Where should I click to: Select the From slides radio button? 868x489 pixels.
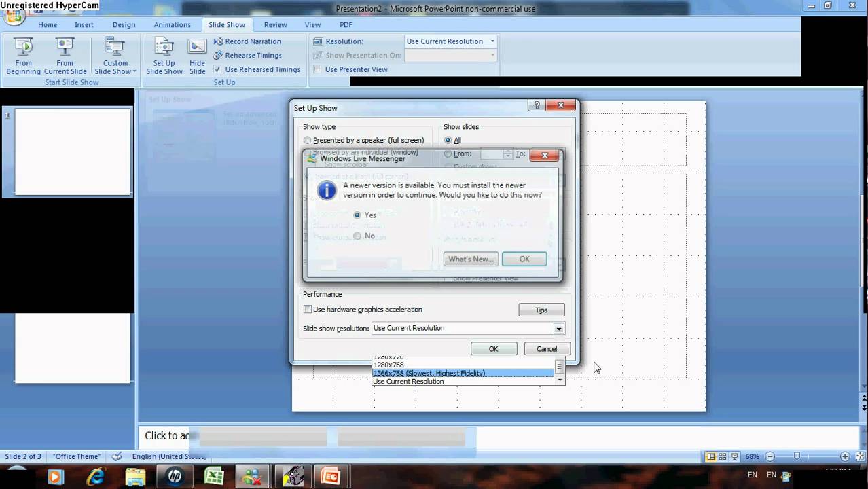[x=448, y=154]
